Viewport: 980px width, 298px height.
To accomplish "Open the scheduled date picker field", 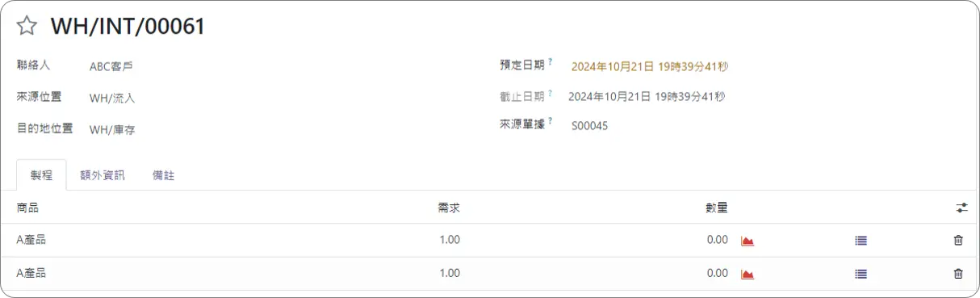I will (650, 66).
